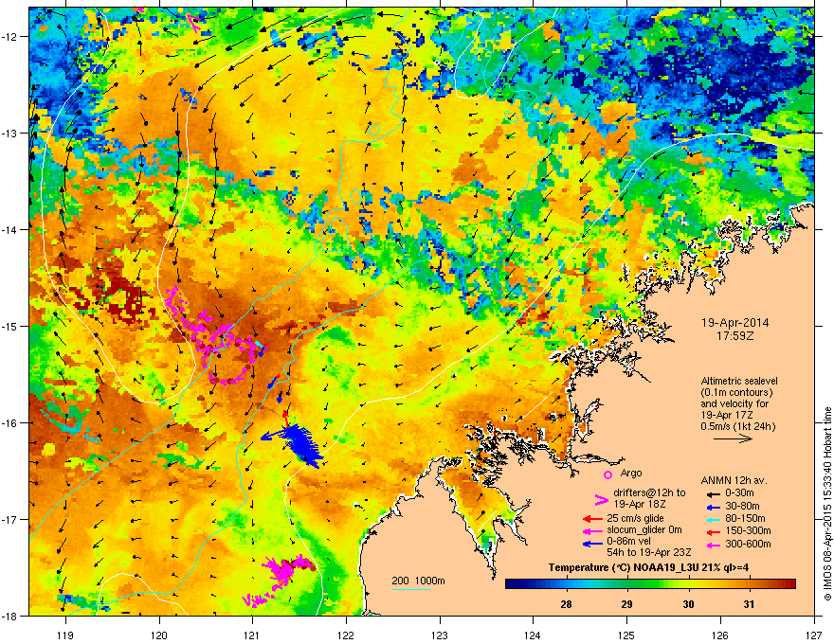Click longitude axis label '124'
Screen dimensions: 834x644
pyautogui.click(x=533, y=635)
